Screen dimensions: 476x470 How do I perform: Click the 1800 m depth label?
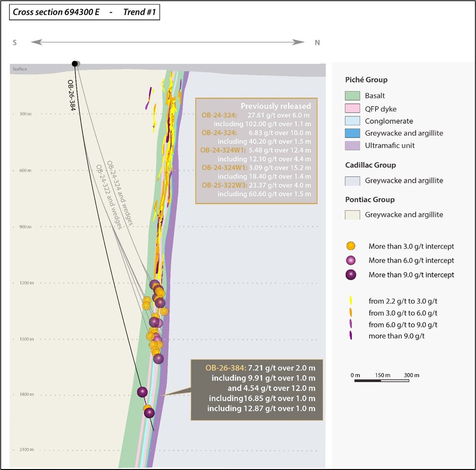(x=22, y=395)
